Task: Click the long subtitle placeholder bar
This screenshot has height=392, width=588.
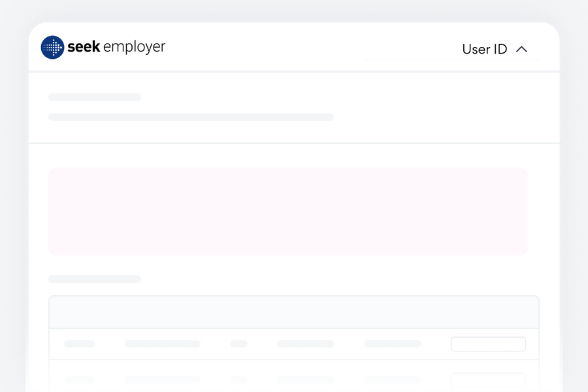Action: coord(191,117)
